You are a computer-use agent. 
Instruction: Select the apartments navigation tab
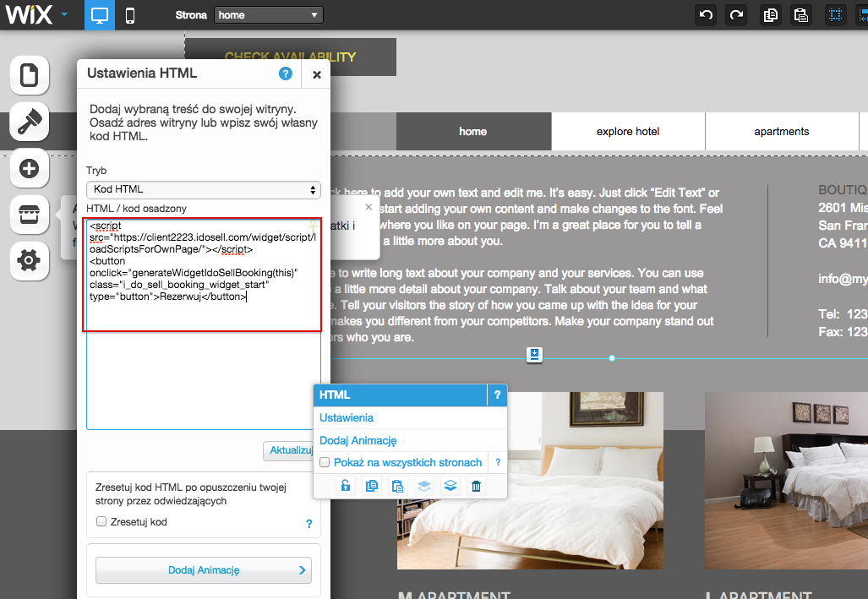coord(782,132)
